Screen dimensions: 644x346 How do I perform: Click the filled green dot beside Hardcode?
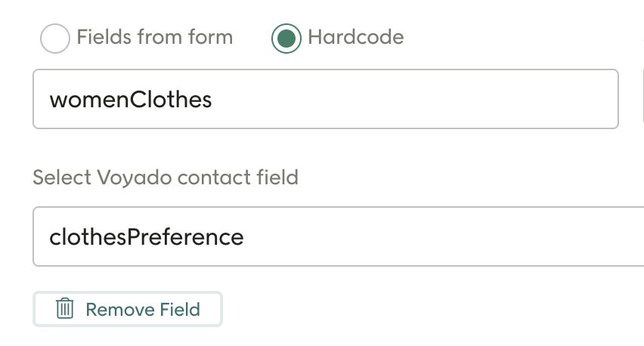tap(286, 39)
